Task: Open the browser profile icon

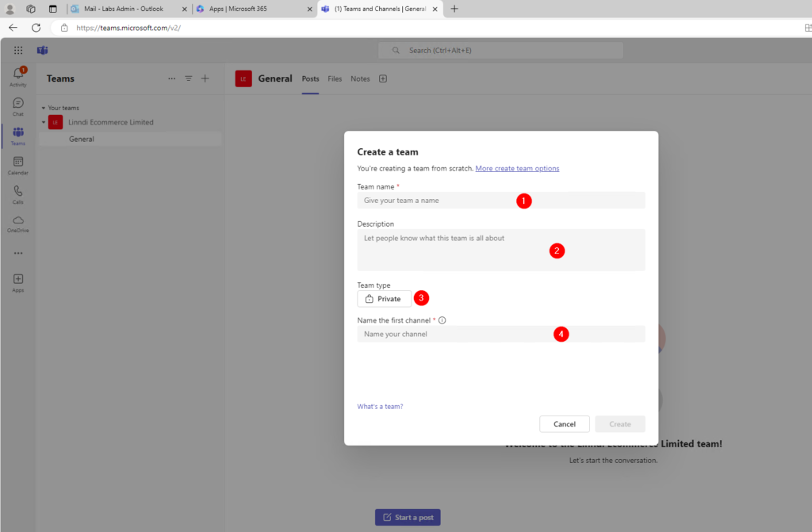Action: (x=10, y=9)
